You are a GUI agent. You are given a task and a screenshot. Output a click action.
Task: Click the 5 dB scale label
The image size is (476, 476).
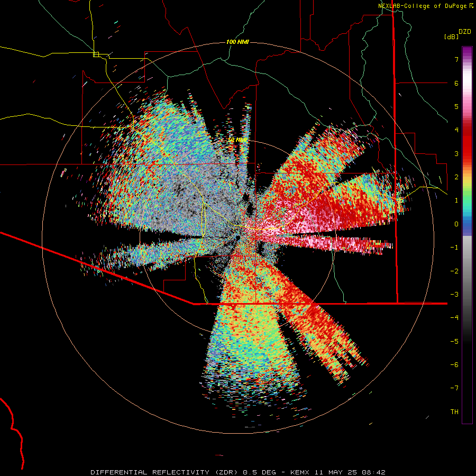456,106
